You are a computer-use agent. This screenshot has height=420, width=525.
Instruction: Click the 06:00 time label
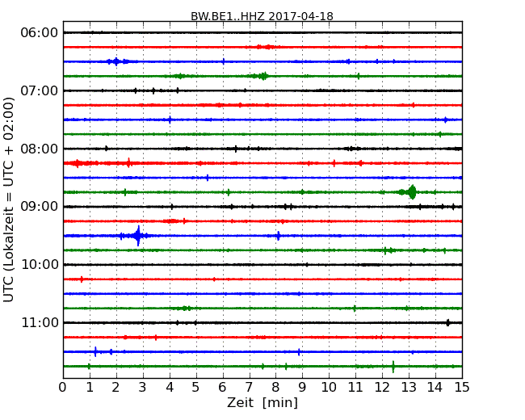coord(40,33)
